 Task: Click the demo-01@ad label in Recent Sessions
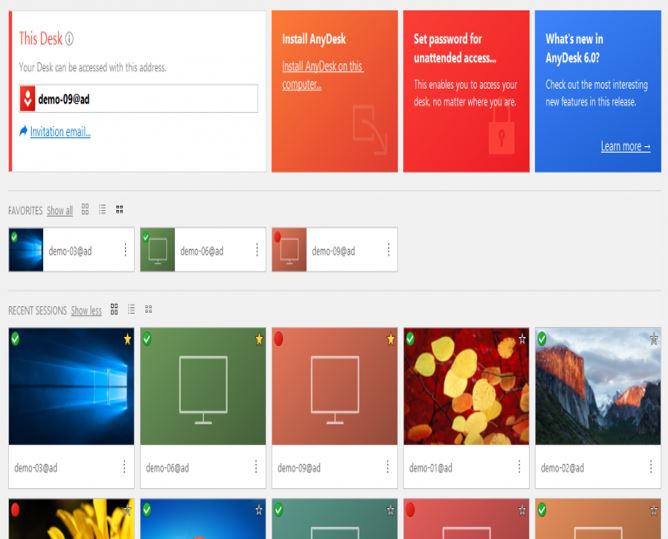pos(431,468)
